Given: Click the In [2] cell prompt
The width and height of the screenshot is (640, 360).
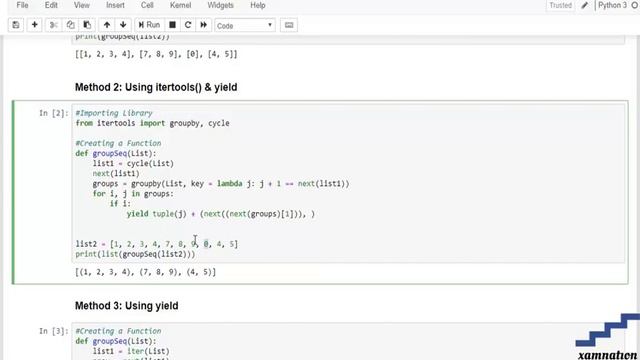Looking at the screenshot, I should click(53, 113).
